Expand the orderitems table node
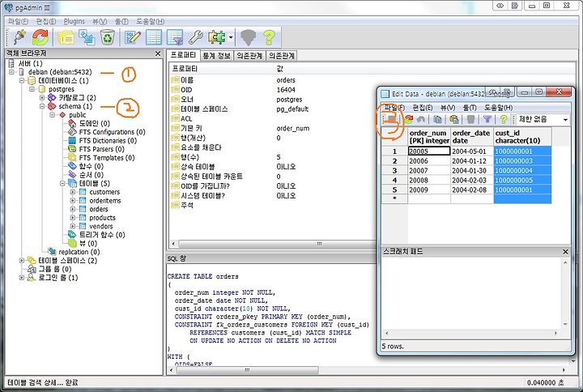 point(73,201)
